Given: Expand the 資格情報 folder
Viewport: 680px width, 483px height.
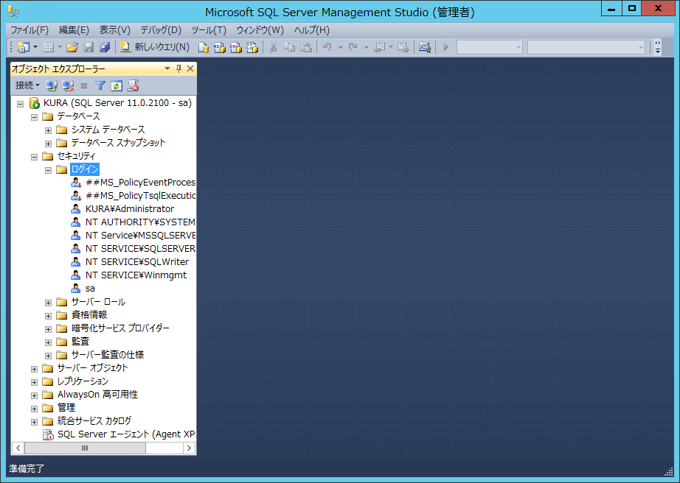Looking at the screenshot, I should (x=48, y=316).
